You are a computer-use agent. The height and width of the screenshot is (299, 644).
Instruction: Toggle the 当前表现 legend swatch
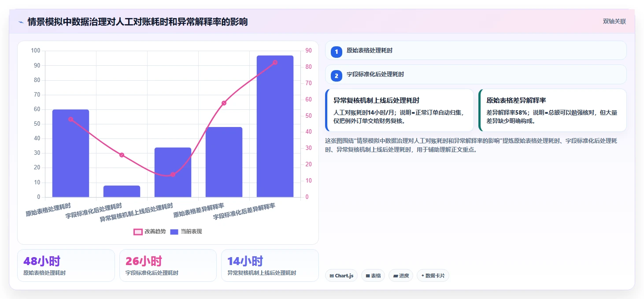click(174, 232)
